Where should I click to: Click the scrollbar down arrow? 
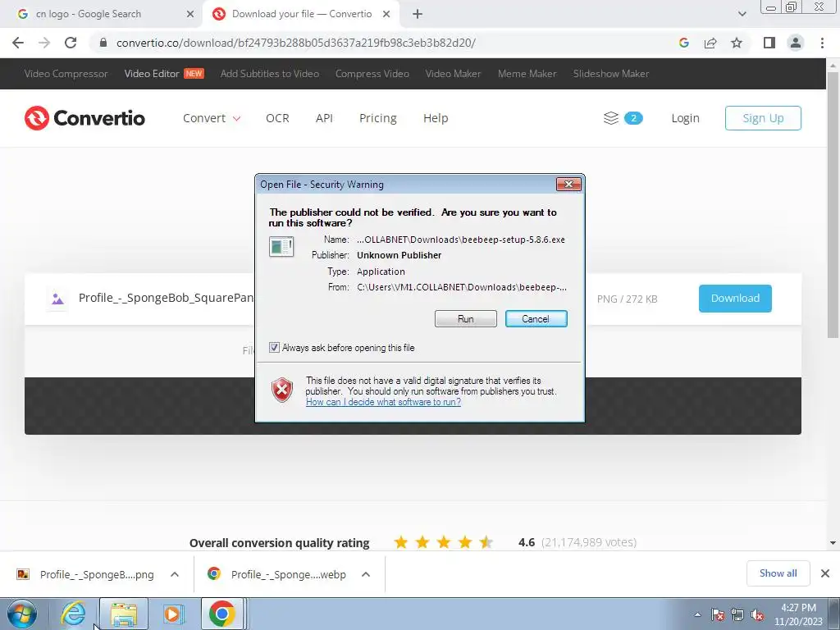(x=833, y=543)
